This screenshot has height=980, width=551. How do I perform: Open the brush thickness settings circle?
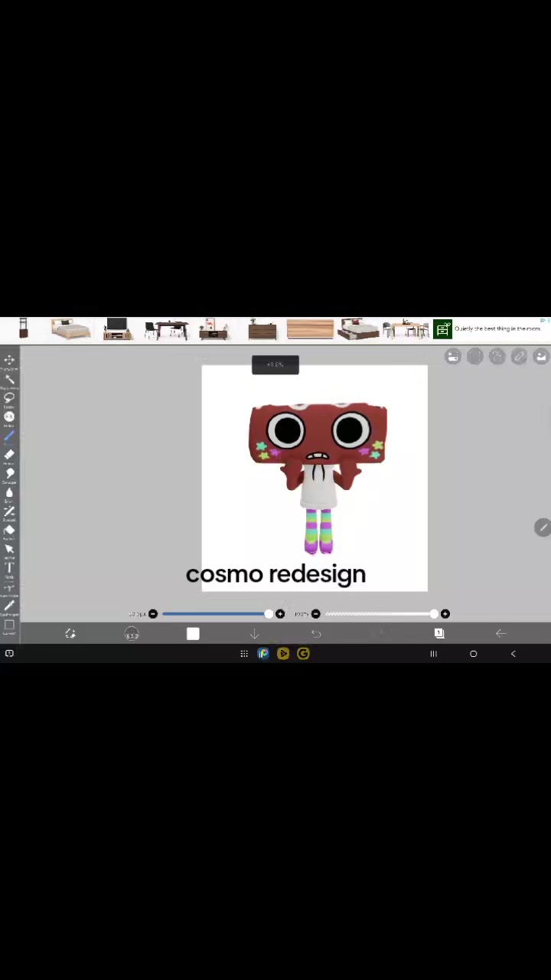point(132,634)
